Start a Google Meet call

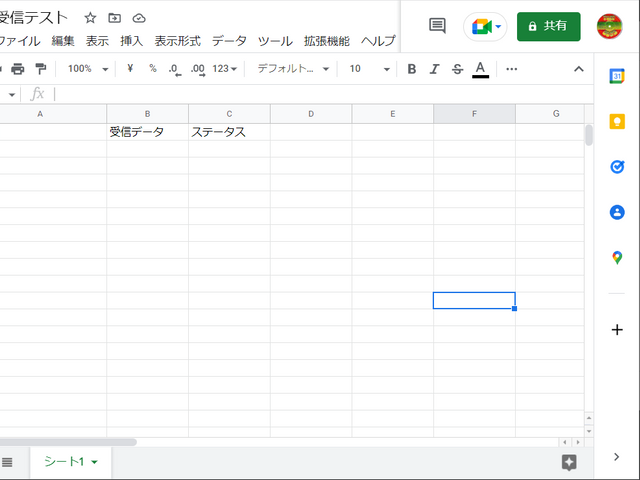tap(485, 27)
